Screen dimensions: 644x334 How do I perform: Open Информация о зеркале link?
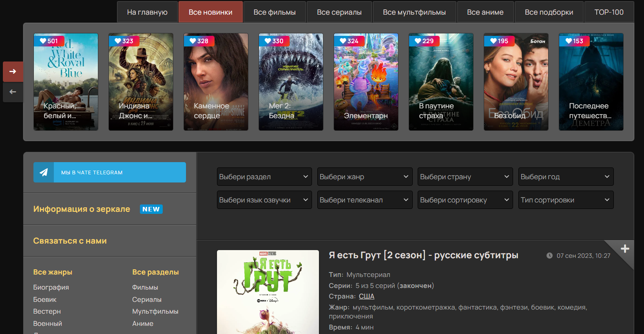pos(82,209)
